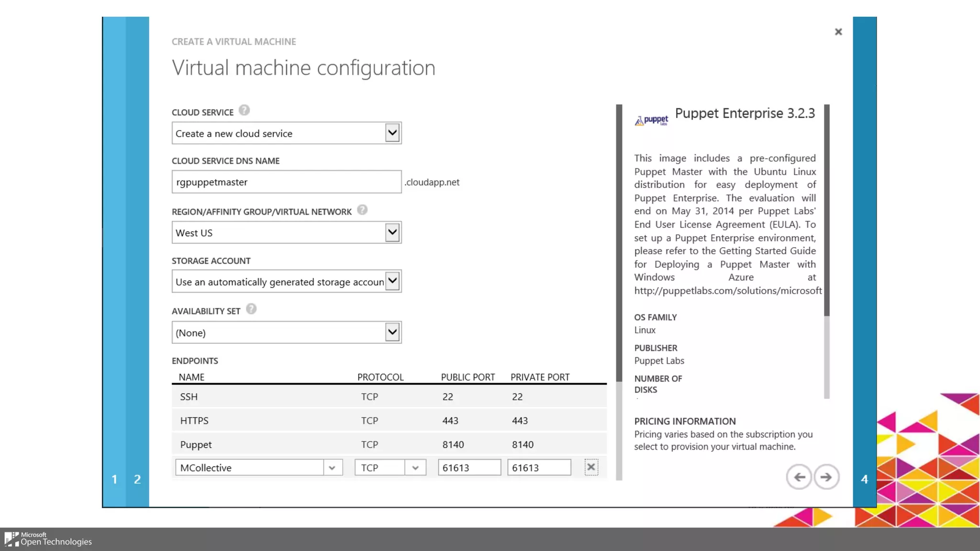Click the Availability Set help icon

tap(251, 309)
